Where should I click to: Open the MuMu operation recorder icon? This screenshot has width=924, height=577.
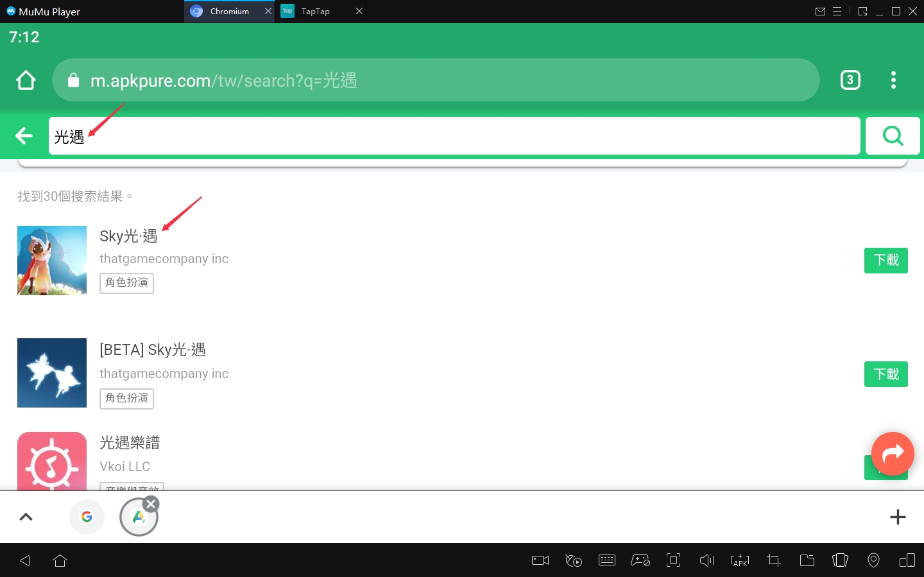coord(574,560)
